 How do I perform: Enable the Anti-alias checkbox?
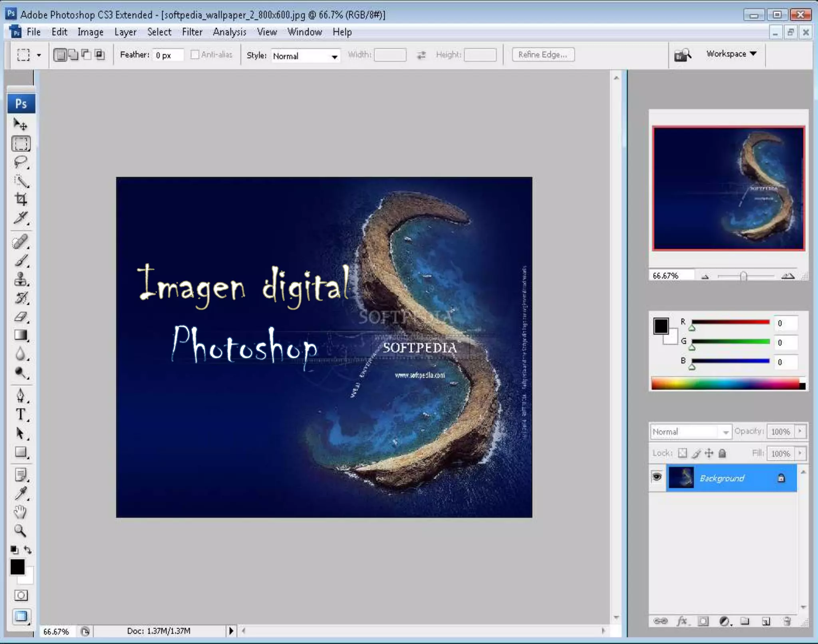pos(195,55)
